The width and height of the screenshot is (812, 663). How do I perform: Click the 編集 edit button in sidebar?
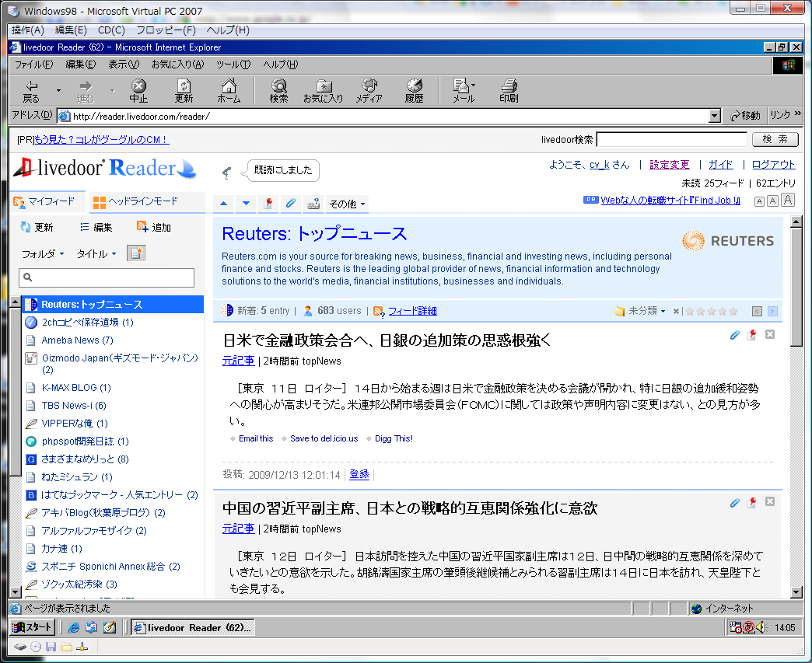(96, 227)
